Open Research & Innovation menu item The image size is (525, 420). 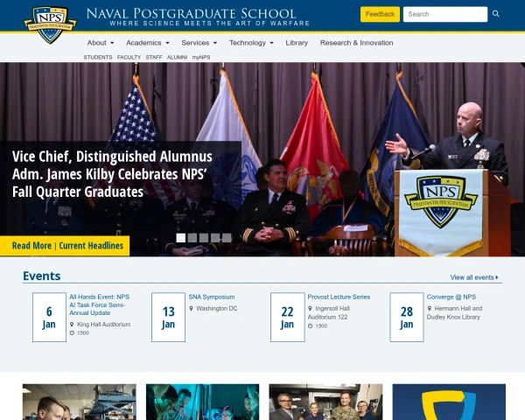tap(357, 43)
